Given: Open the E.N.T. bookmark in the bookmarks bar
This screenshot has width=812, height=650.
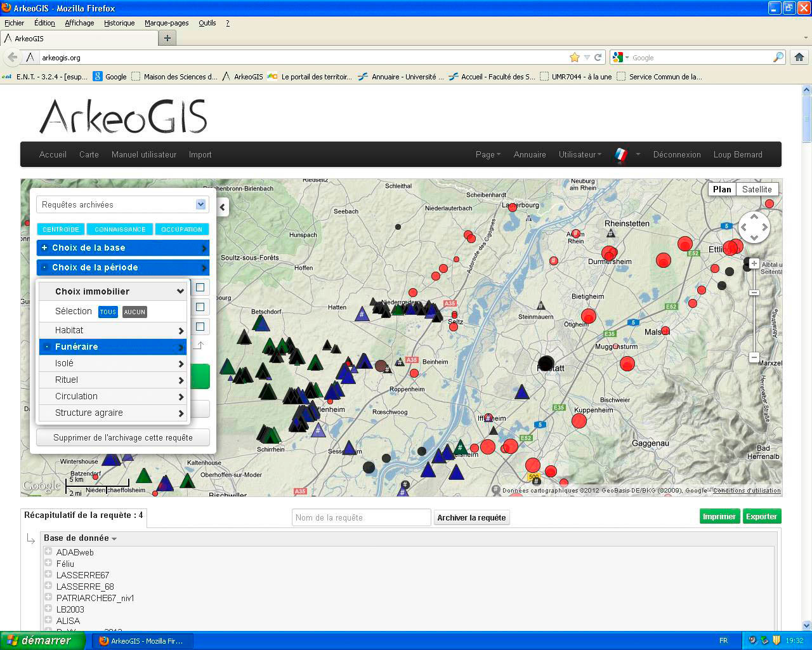Looking at the screenshot, I should (45, 76).
